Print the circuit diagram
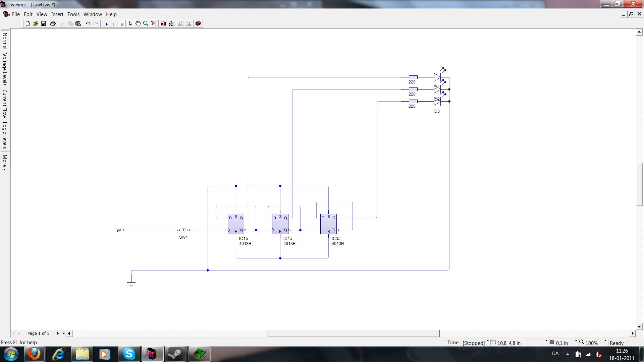The height and width of the screenshot is (362, 644). pyautogui.click(x=53, y=23)
